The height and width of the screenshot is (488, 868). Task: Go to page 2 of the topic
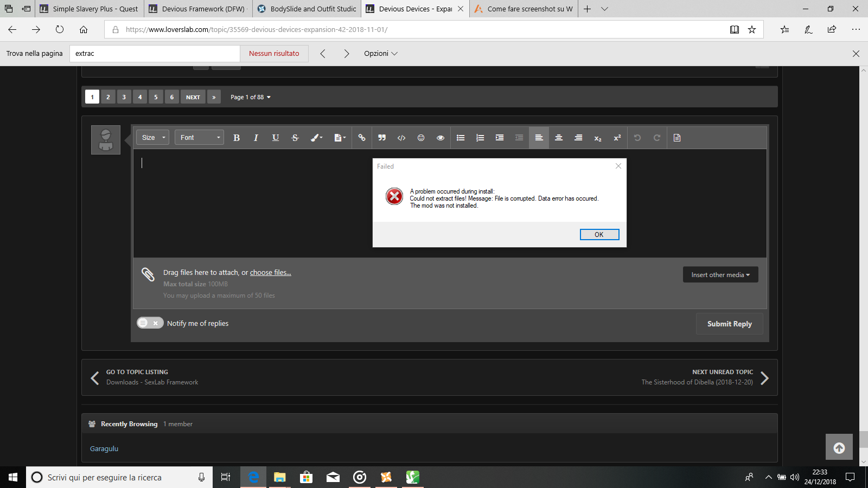(x=108, y=97)
